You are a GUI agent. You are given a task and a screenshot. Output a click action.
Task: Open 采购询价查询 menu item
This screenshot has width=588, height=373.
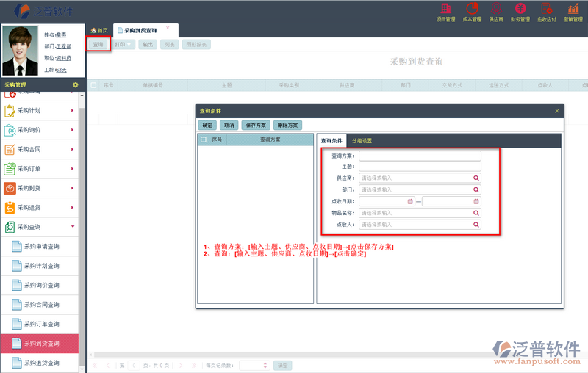tap(40, 286)
